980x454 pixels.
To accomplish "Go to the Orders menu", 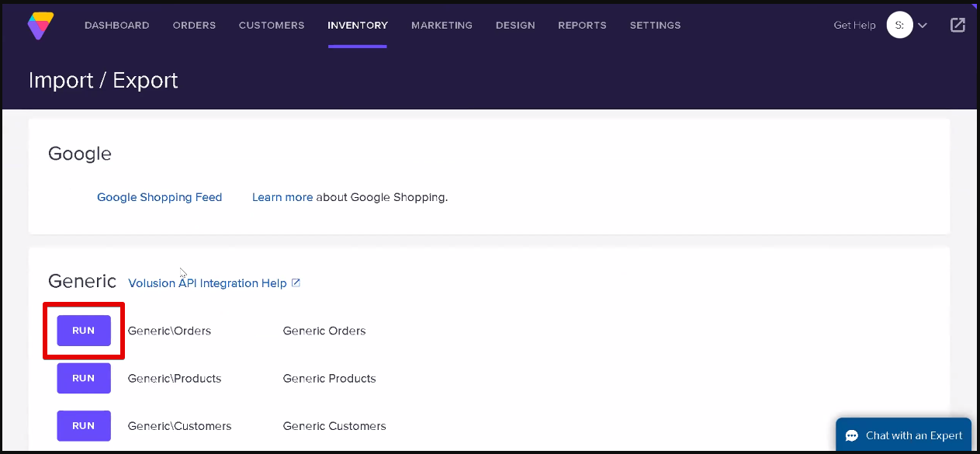I will coord(194,26).
